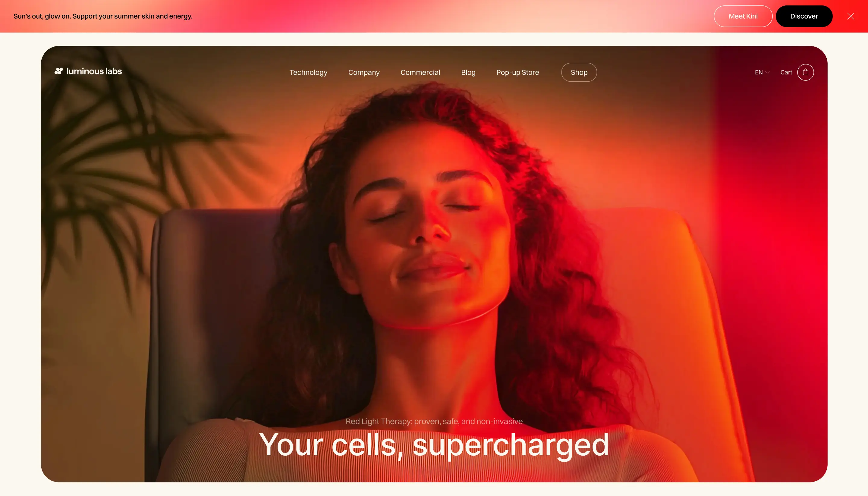
Task: Click the outlined Shop button
Action: [579, 72]
